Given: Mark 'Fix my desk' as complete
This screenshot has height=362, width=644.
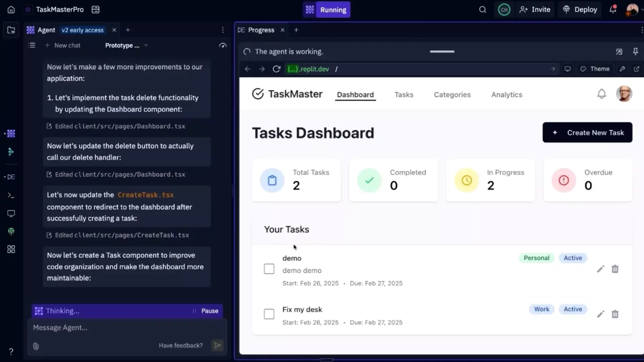Looking at the screenshot, I should [269, 314].
